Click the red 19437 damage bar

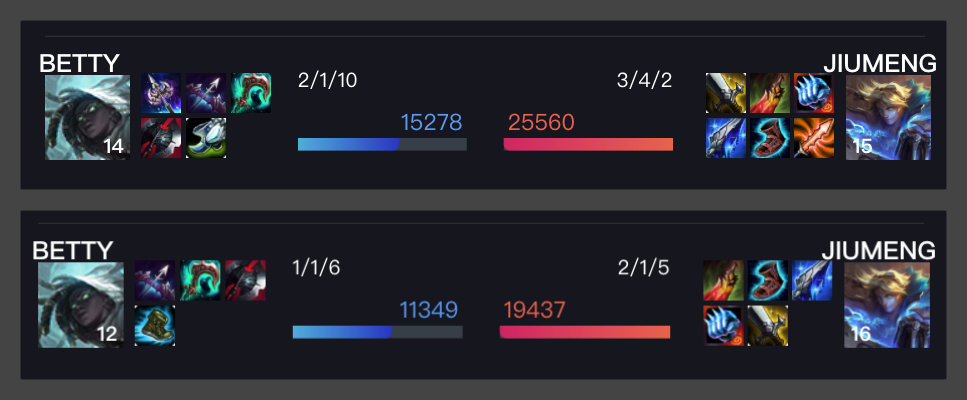585,332
